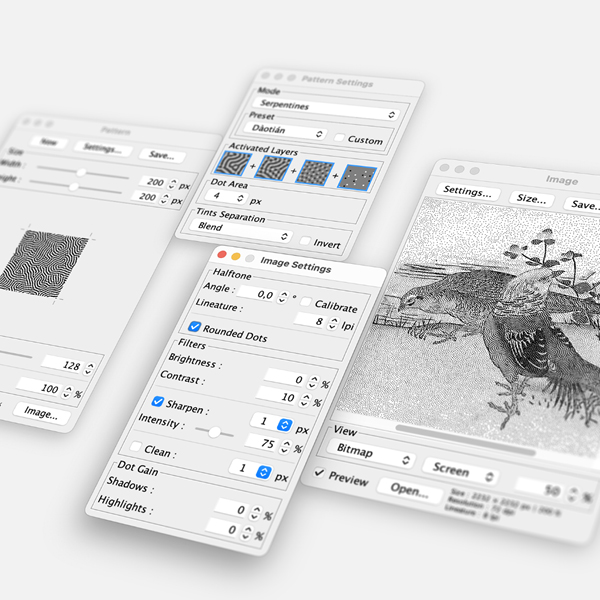Click the Highlights dot gain stepper
The height and width of the screenshot is (600, 600).
pos(247,533)
